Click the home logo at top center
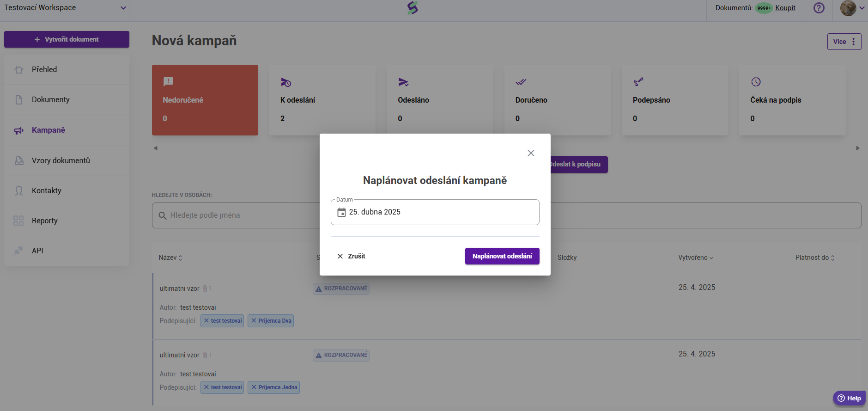The image size is (868, 411). [x=413, y=8]
